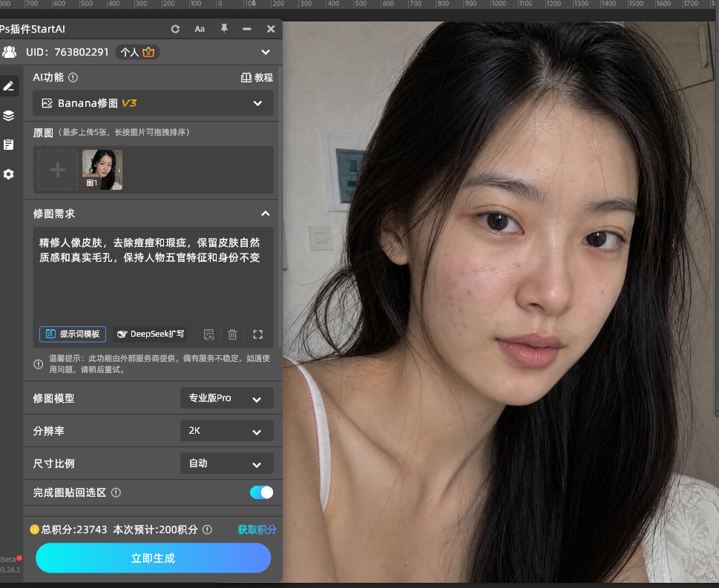Open the Aa font size setting
Image resolution: width=719 pixels, height=588 pixels.
click(x=200, y=29)
